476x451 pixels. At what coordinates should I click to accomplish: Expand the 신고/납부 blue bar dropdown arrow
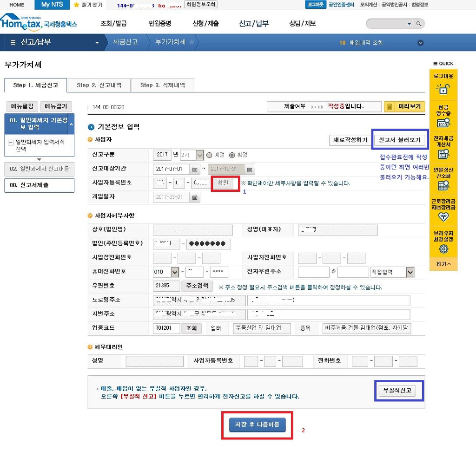pyautogui.click(x=97, y=43)
